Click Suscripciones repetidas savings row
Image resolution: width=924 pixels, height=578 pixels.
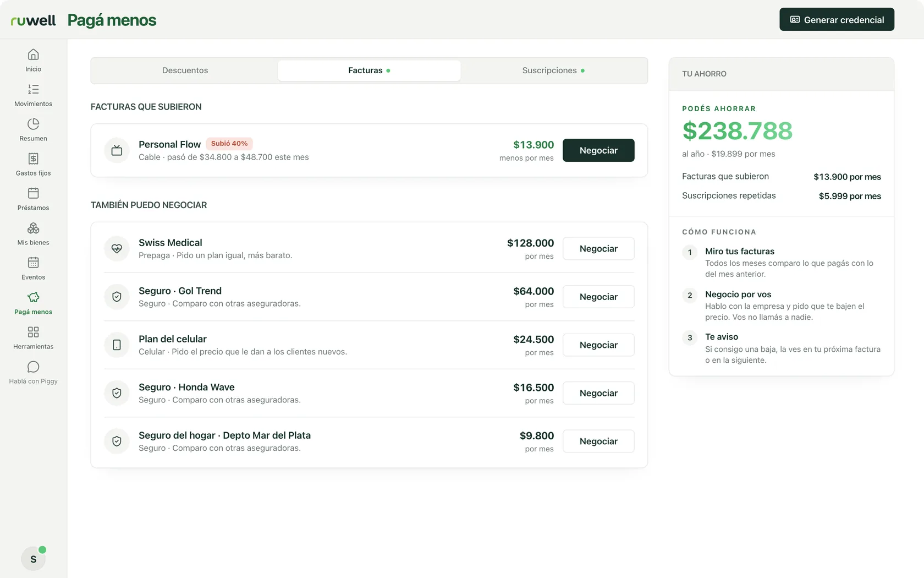pyautogui.click(x=782, y=196)
